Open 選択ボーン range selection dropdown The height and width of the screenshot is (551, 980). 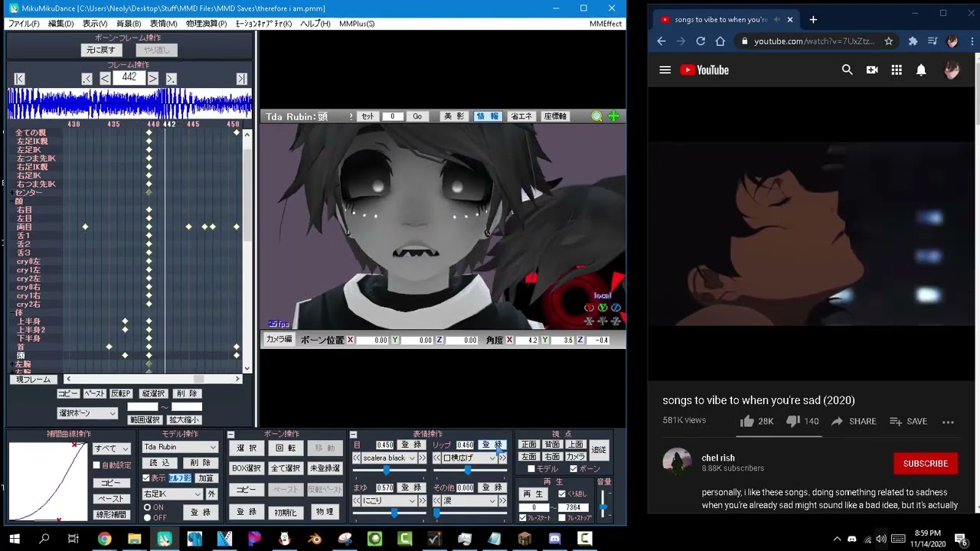tap(87, 413)
